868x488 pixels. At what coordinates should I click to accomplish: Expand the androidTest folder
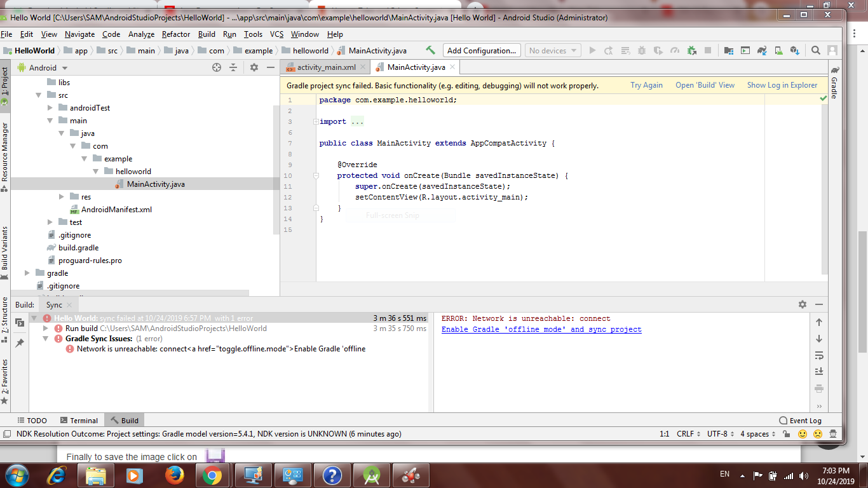tap(51, 108)
